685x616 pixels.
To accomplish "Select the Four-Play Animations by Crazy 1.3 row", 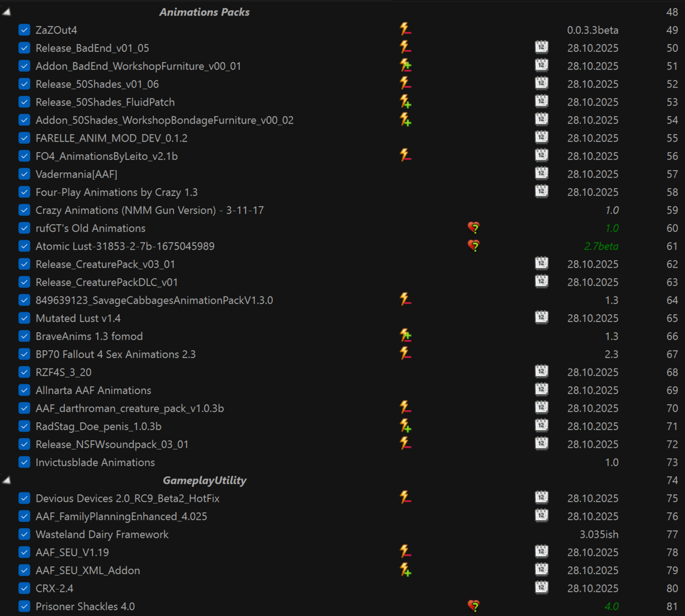I will [x=342, y=192].
